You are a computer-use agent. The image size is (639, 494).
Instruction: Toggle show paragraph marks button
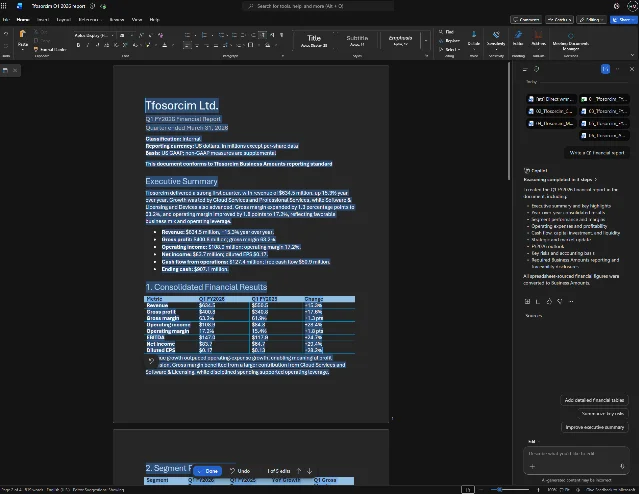282,35
